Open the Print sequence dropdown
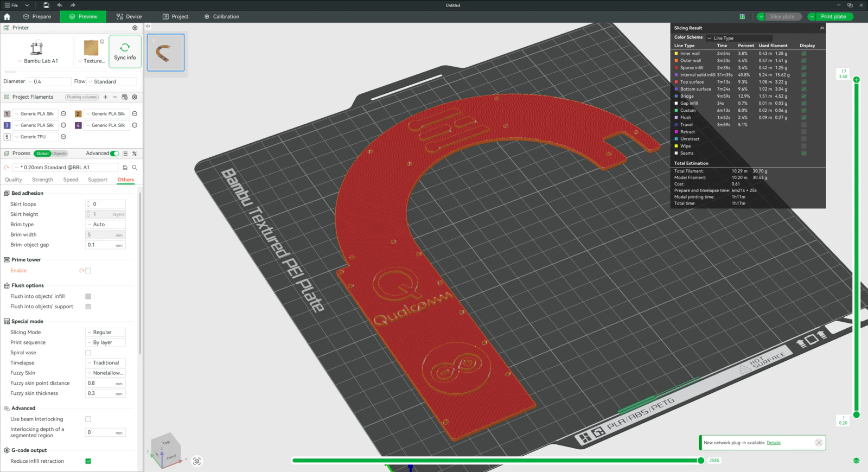868x472 pixels. [105, 343]
